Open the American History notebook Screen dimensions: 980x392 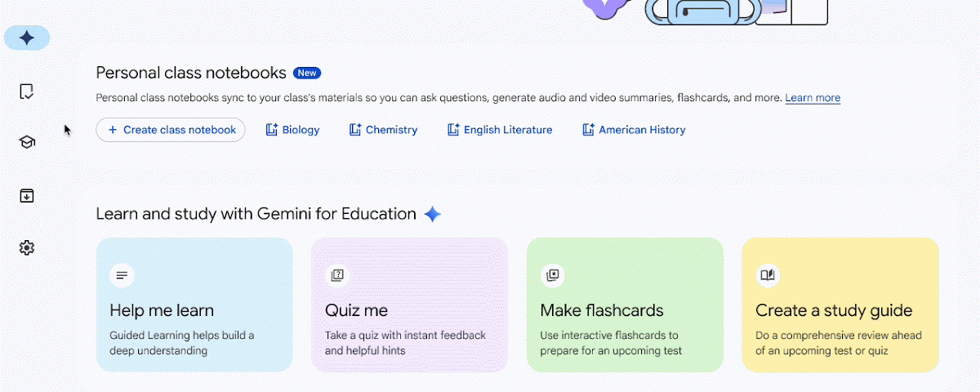point(642,130)
